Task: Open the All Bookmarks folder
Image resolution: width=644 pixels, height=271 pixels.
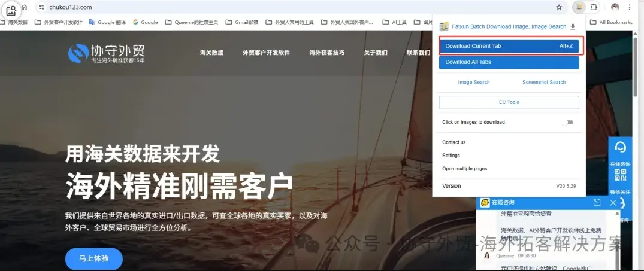Action: [611, 22]
